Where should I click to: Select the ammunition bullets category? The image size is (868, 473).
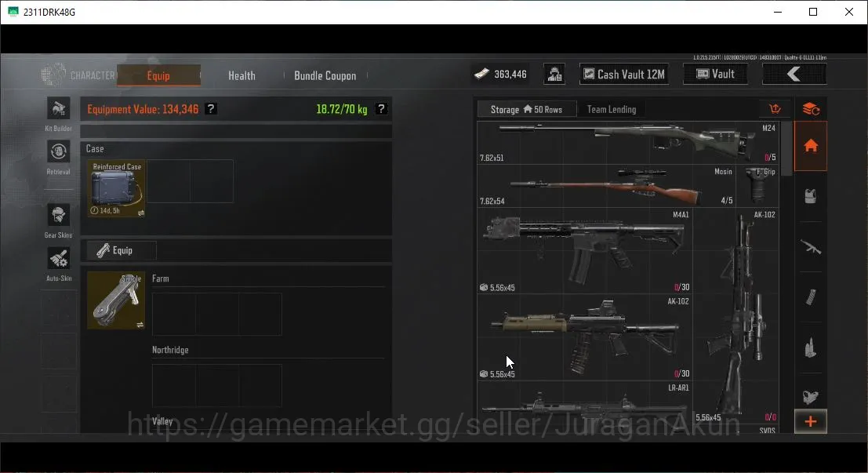tap(811, 347)
